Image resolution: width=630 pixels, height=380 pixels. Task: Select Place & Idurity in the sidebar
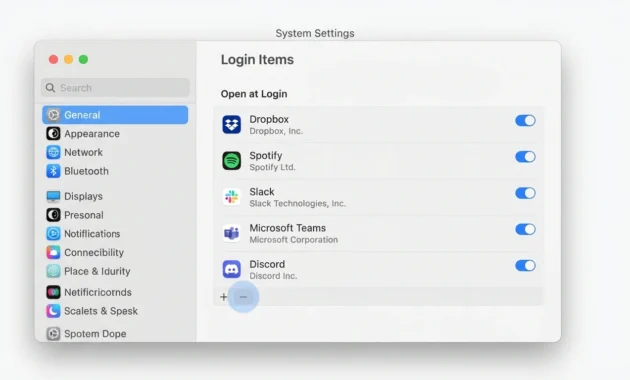coord(97,272)
